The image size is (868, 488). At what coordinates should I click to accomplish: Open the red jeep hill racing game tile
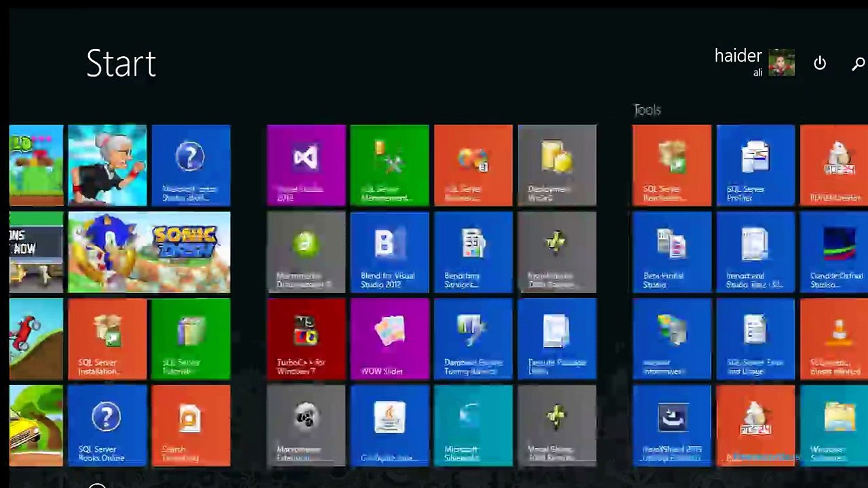[36, 339]
